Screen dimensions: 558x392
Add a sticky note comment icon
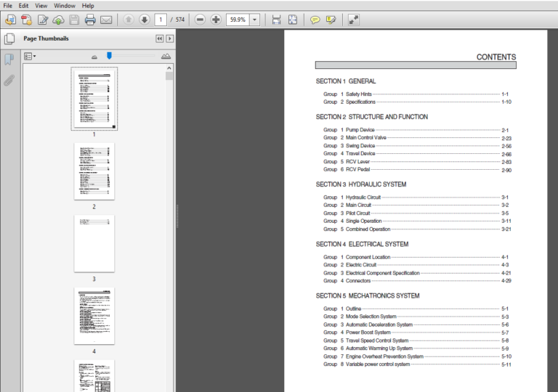(x=315, y=20)
